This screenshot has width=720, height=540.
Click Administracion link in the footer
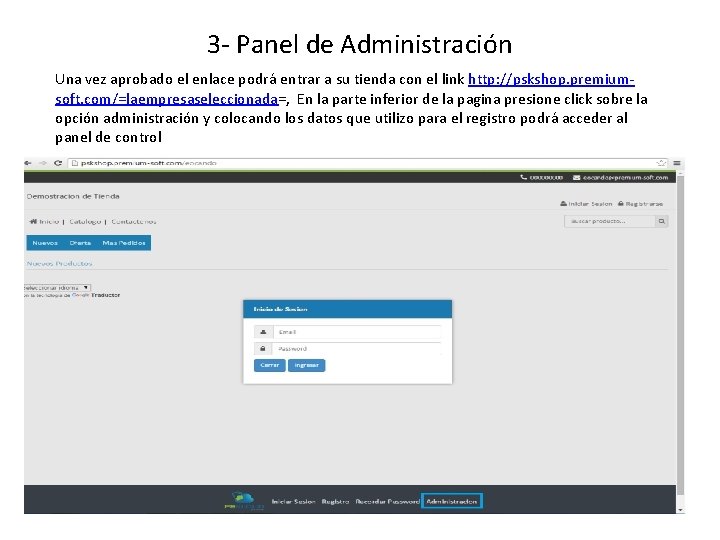[x=452, y=501]
